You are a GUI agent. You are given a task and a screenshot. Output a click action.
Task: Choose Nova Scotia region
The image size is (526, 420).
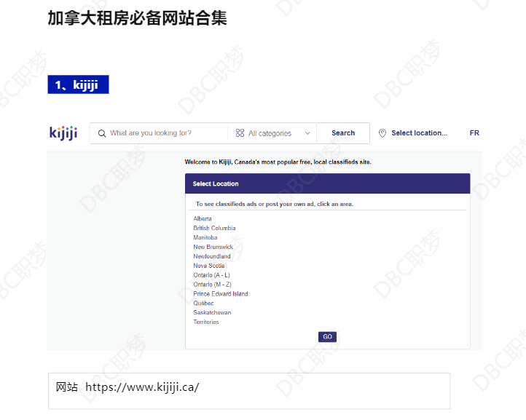208,266
